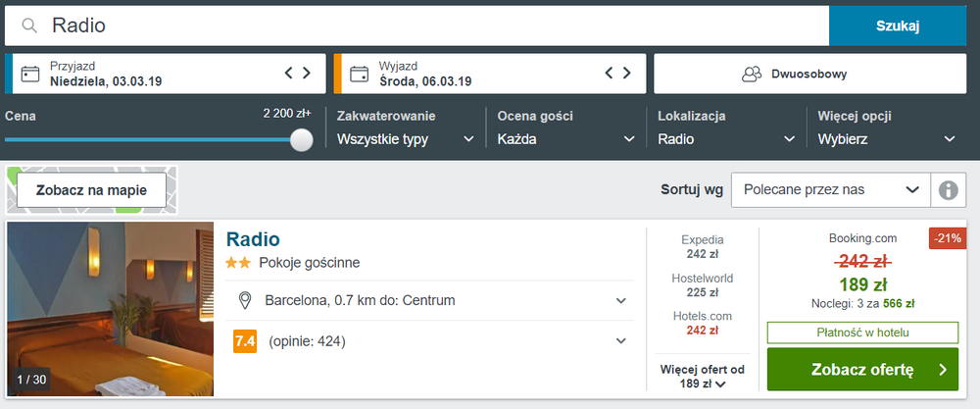The image size is (980, 409).
Task: Click the check-out calendar icon
Action: 359,74
